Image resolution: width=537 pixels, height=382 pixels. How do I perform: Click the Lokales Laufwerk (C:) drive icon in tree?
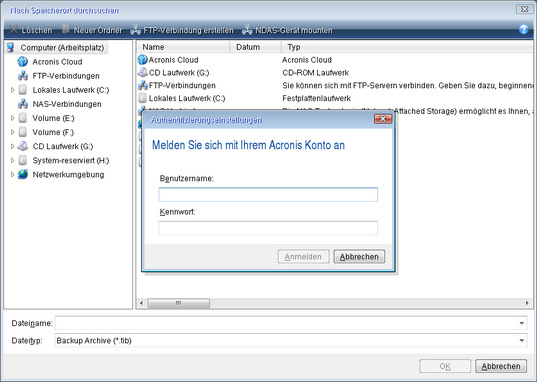coord(23,90)
